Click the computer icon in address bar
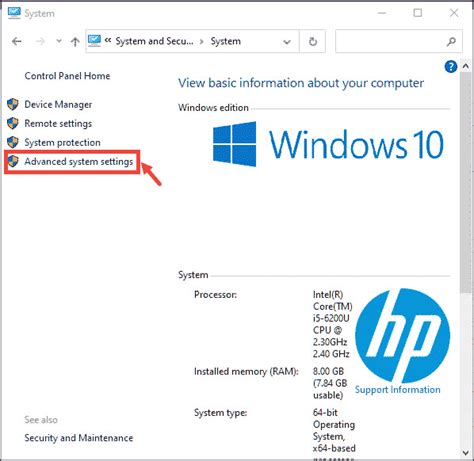Image resolution: width=474 pixels, height=461 pixels. [94, 41]
